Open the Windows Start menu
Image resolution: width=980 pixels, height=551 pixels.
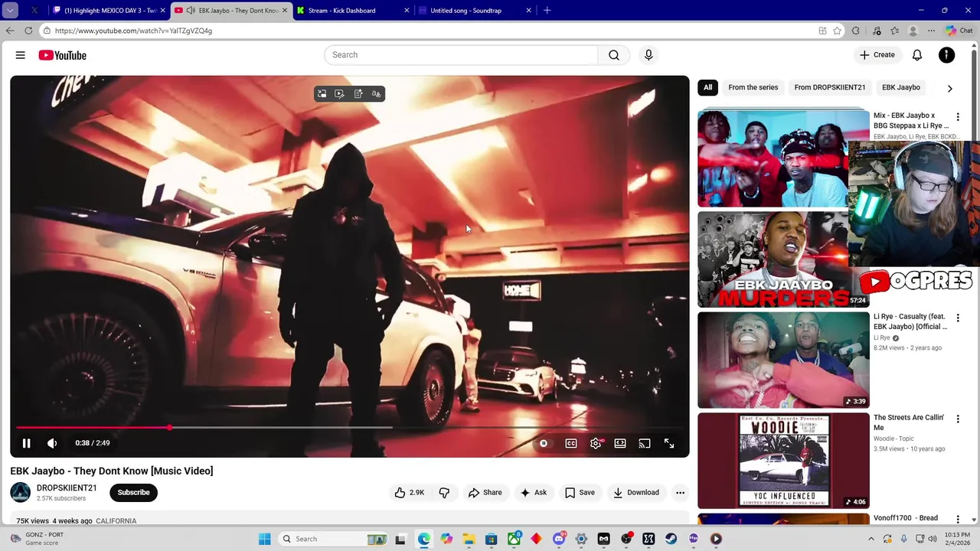pyautogui.click(x=264, y=539)
